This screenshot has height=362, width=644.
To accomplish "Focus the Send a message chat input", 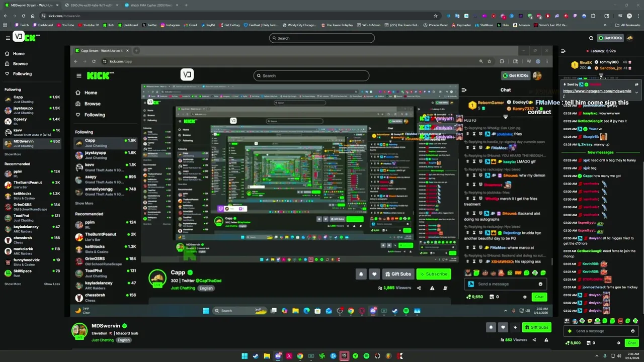I will [x=602, y=331].
